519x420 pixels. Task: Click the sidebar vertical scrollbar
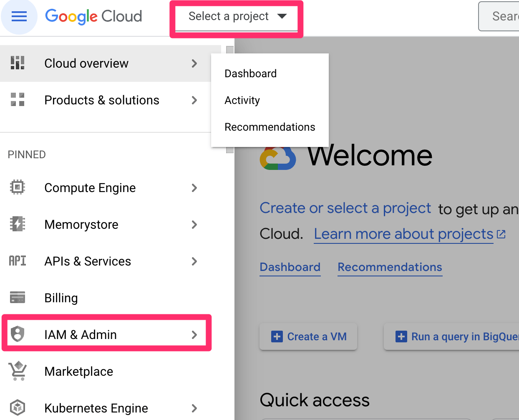[x=230, y=99]
